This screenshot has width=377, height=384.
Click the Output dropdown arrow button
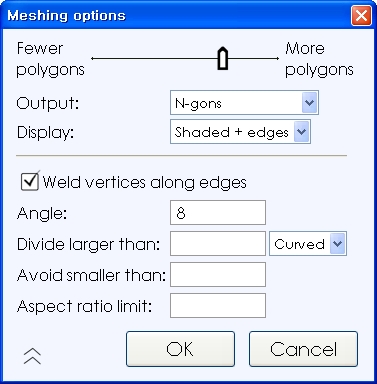coord(310,103)
